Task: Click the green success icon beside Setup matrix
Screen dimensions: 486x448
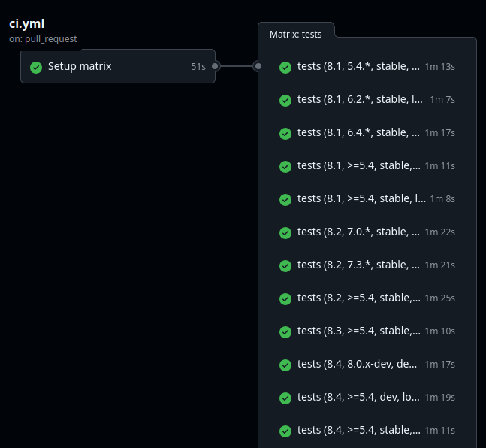Action: tap(35, 67)
